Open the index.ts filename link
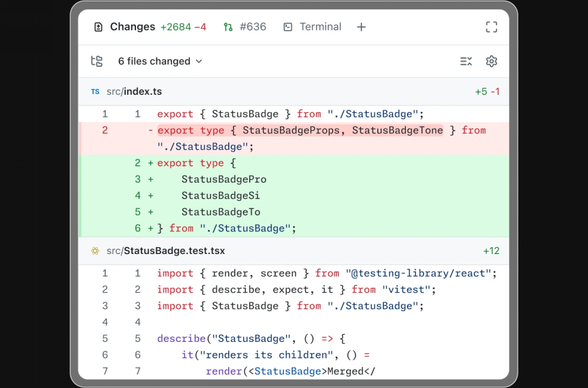The image size is (588, 388). click(x=143, y=92)
